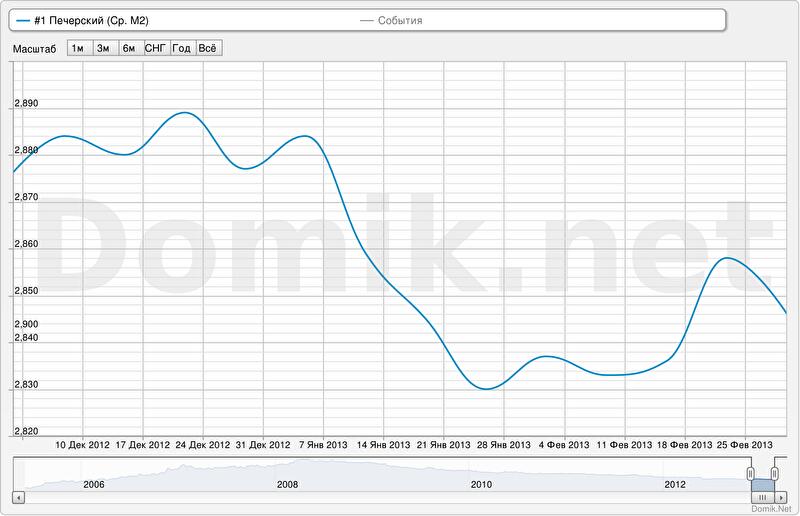This screenshot has height=516, width=800.
Task: Click the navigator area near 2006
Action: [x=93, y=473]
